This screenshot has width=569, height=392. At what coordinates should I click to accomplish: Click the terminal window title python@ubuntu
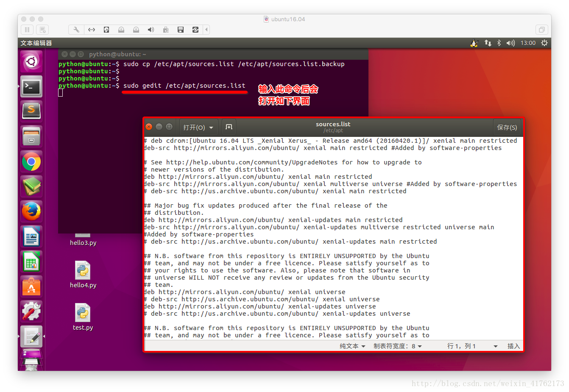[x=117, y=54]
